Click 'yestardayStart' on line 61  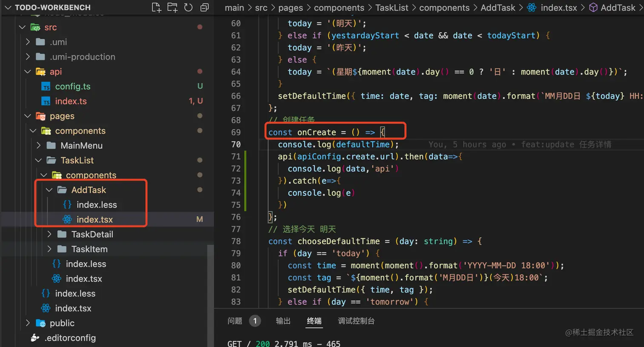point(365,36)
